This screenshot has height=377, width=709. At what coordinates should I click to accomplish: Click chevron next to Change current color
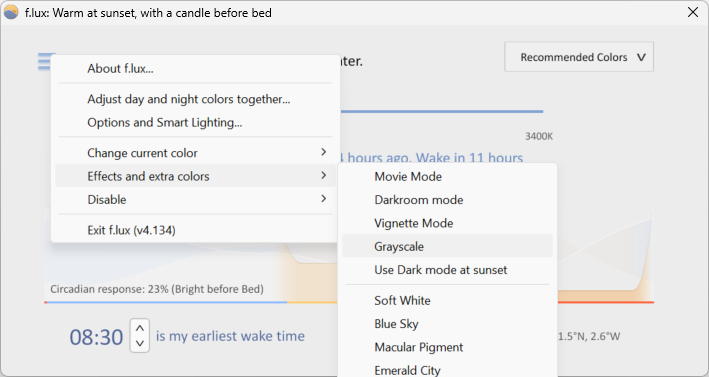pyautogui.click(x=323, y=152)
